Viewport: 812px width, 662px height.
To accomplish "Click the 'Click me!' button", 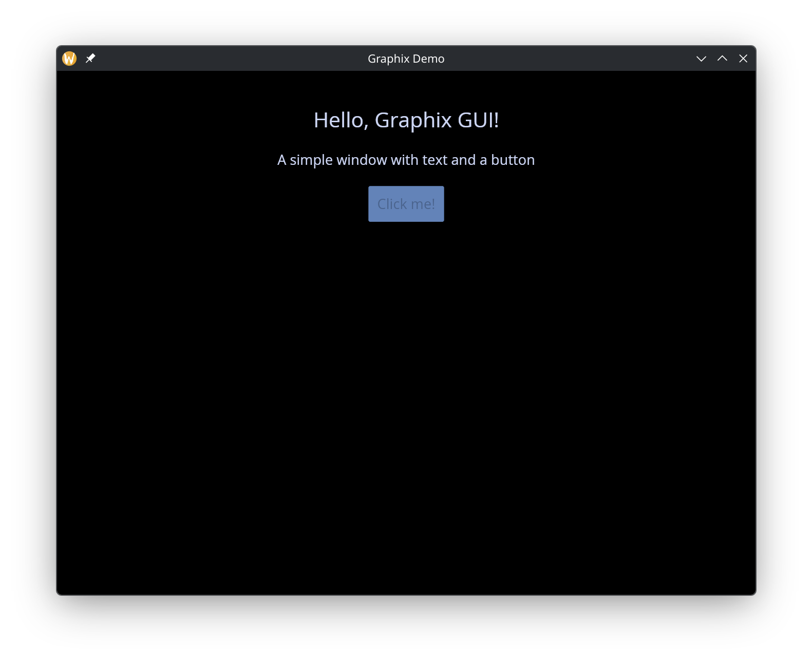I will (406, 204).
